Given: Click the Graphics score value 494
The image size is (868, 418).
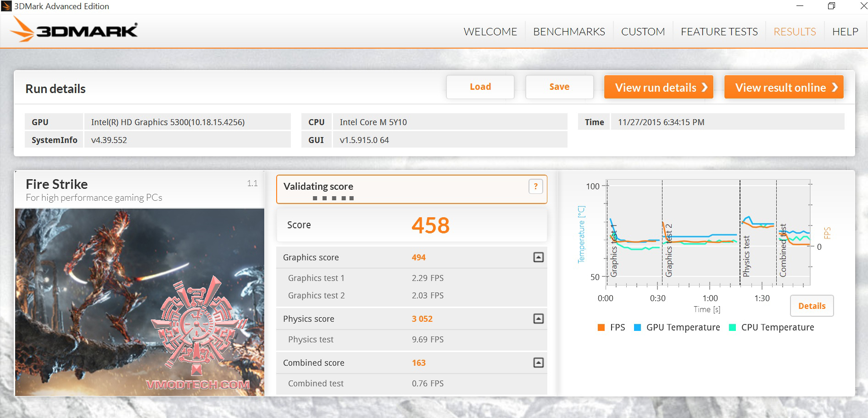Looking at the screenshot, I should coord(418,258).
